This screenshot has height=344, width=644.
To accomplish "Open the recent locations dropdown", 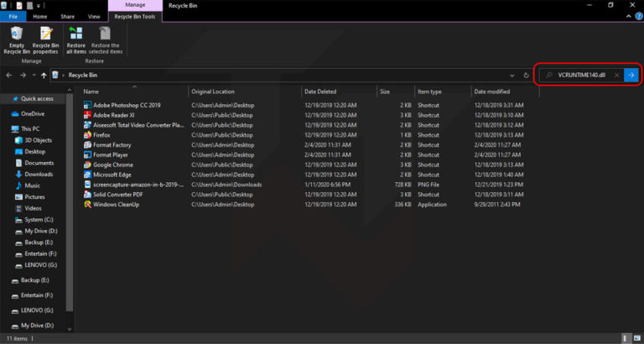I will coord(34,76).
